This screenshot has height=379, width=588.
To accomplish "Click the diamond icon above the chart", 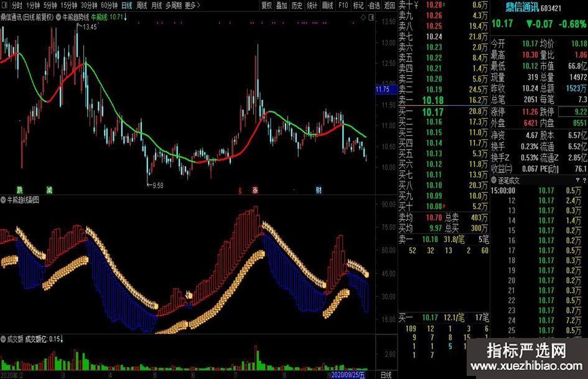I will (x=363, y=17).
